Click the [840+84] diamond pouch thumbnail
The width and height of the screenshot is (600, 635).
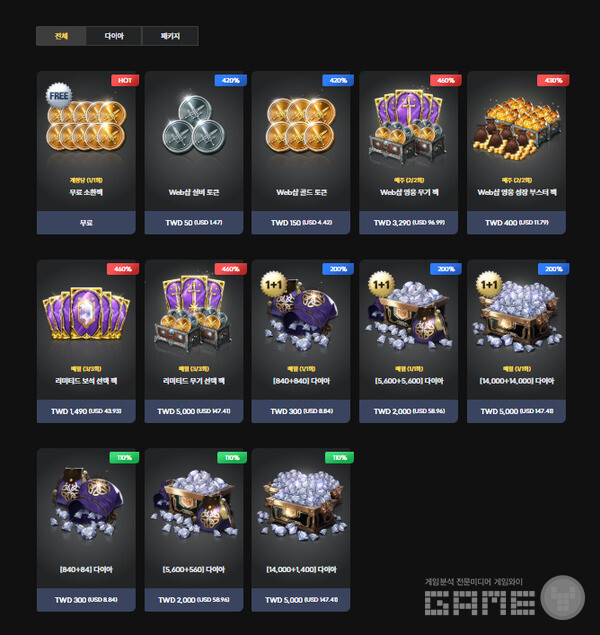86,503
